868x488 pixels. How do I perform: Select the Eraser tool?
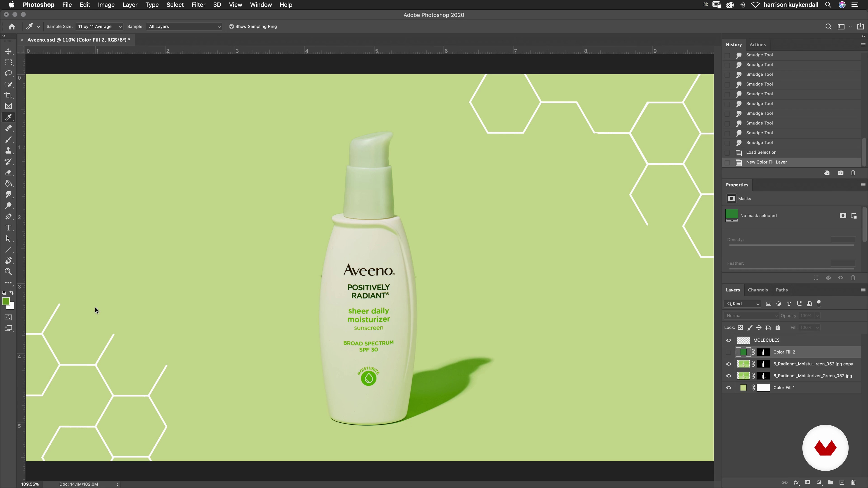[8, 173]
